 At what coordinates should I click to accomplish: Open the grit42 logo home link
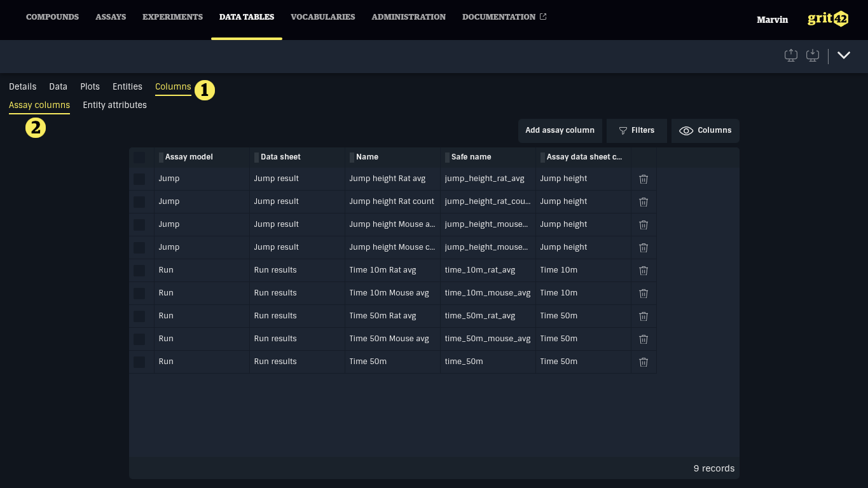pos(827,19)
